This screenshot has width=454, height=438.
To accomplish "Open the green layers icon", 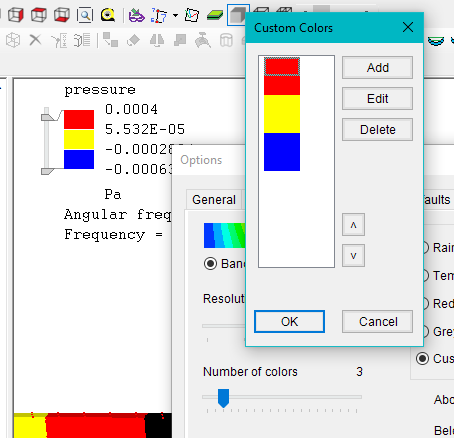I will 215,15.
